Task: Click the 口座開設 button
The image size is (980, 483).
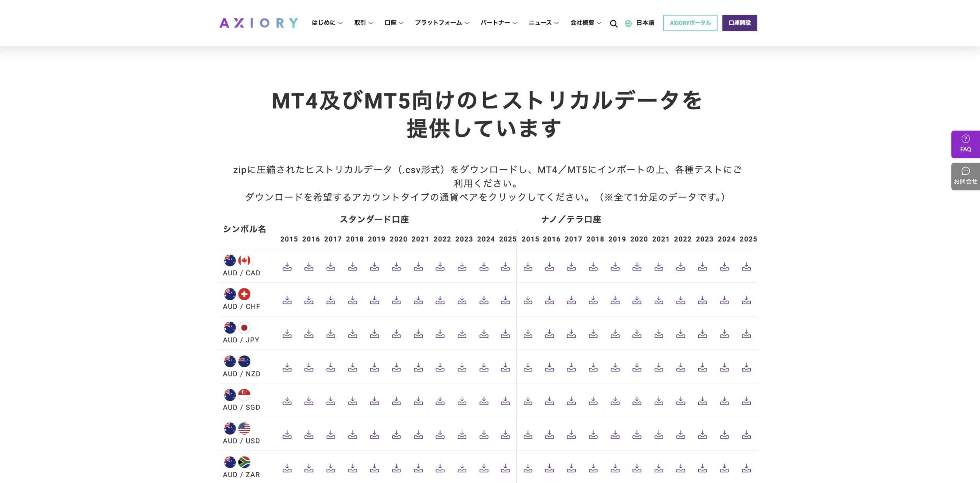Action: coord(740,23)
